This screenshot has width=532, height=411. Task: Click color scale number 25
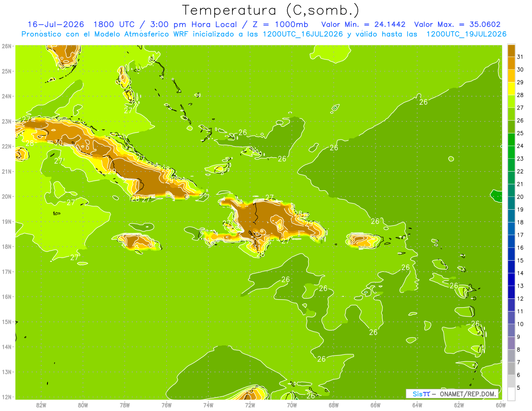(x=520, y=133)
